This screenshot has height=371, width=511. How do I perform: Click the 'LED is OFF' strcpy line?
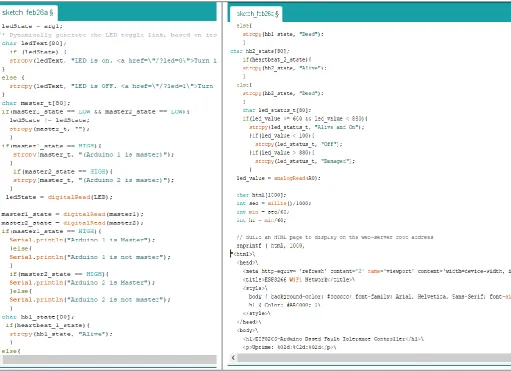pos(111,86)
